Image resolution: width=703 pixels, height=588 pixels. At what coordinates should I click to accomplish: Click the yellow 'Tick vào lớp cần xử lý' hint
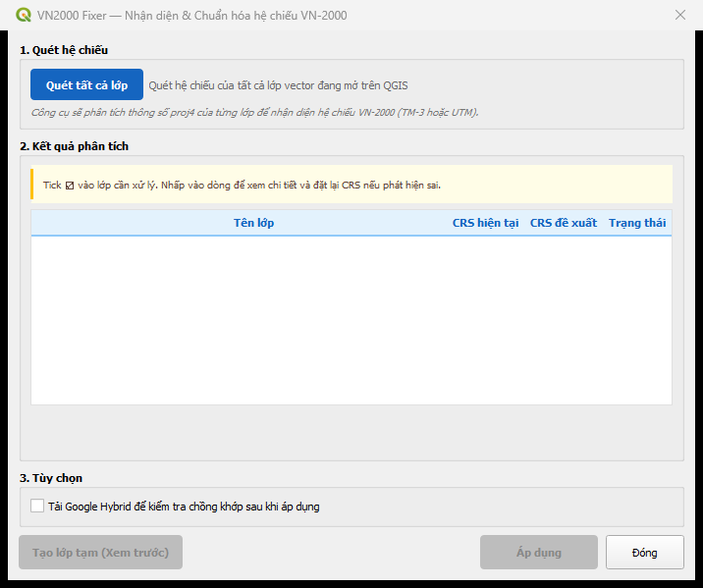[351, 185]
